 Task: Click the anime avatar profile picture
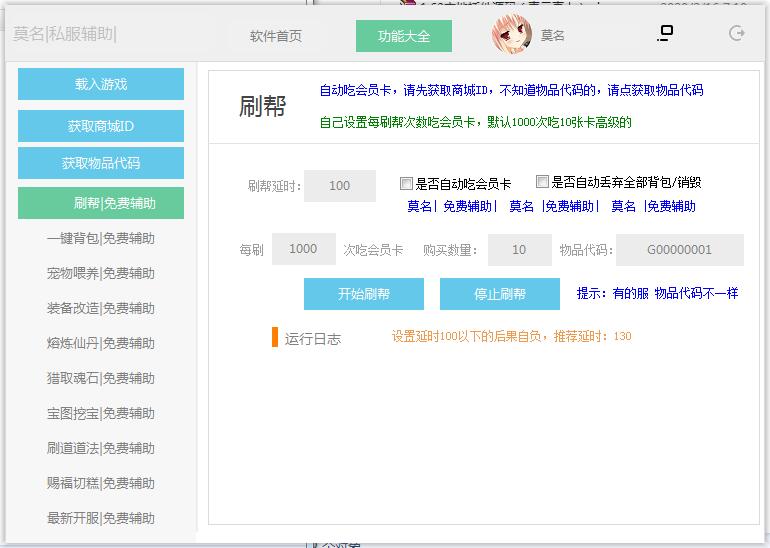[512, 35]
